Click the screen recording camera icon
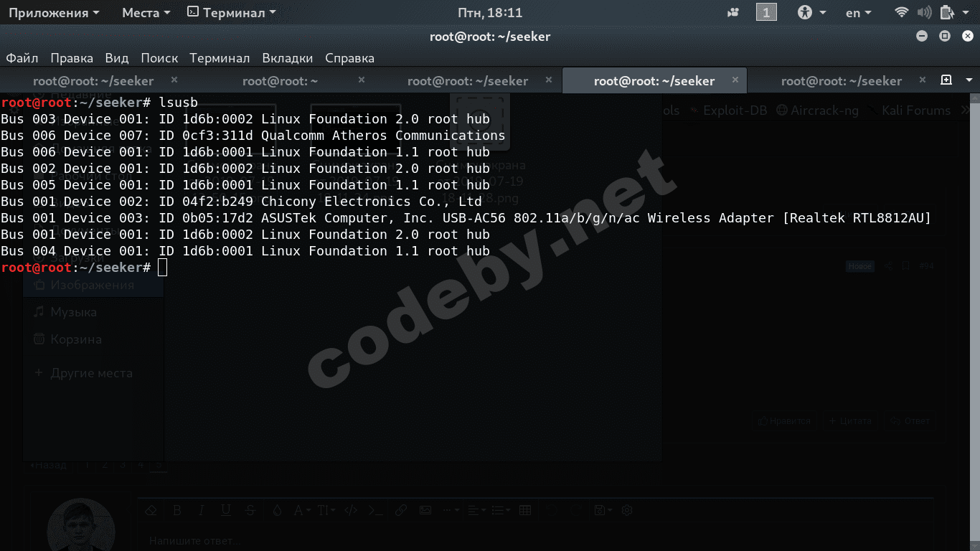This screenshot has height=551, width=980. (733, 12)
